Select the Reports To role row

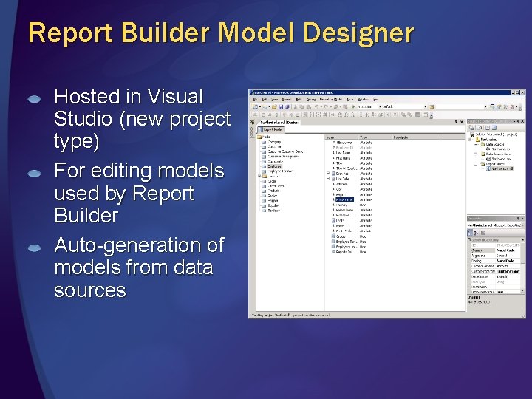(349, 252)
